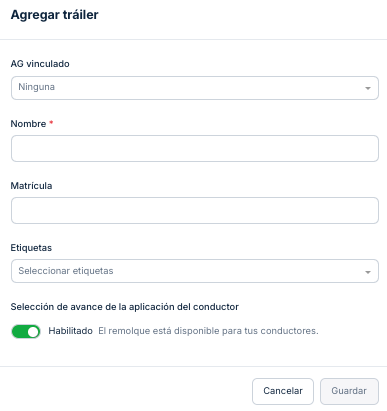Click the Agregar tráiler dialog title
This screenshot has width=387, height=411.
pos(54,15)
